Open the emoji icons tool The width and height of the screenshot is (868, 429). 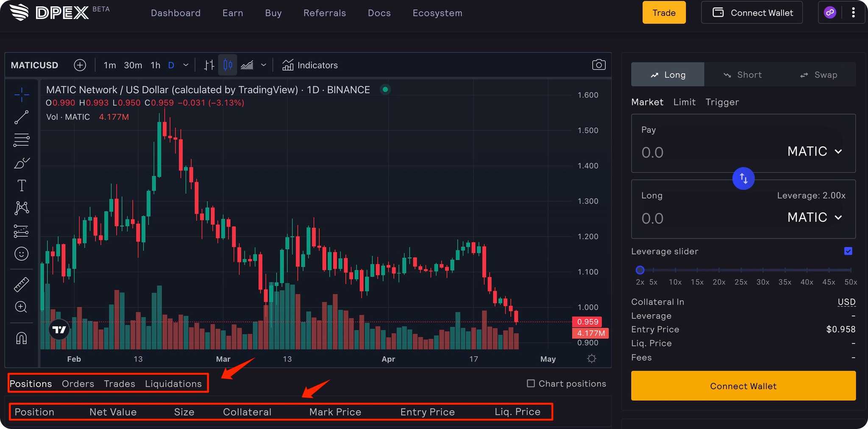pyautogui.click(x=21, y=254)
